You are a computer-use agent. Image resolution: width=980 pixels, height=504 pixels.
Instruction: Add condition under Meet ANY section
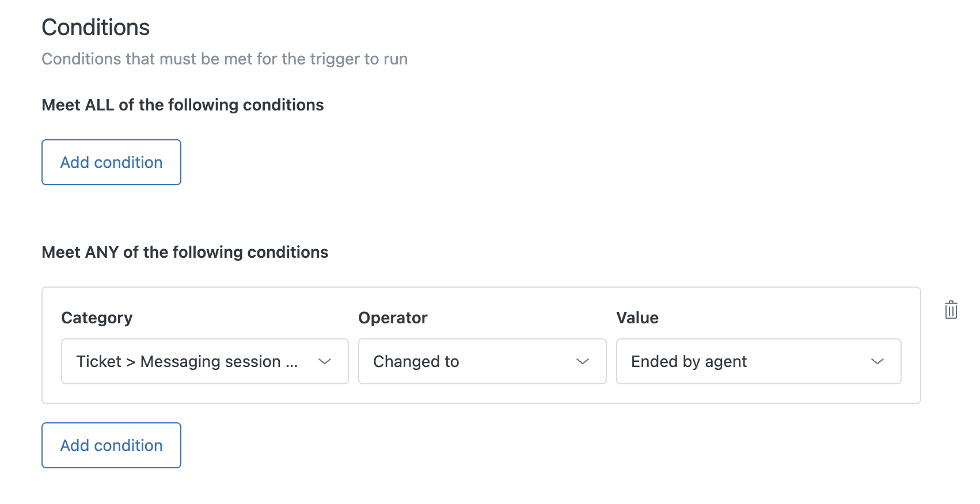(x=111, y=445)
